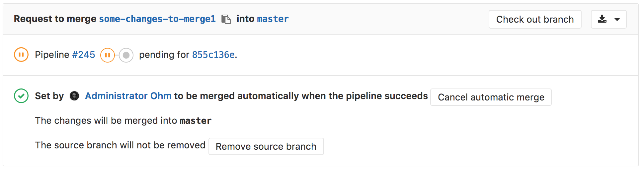The height and width of the screenshot is (171, 644).
Task: Click the download icon button
Action: [x=602, y=19]
